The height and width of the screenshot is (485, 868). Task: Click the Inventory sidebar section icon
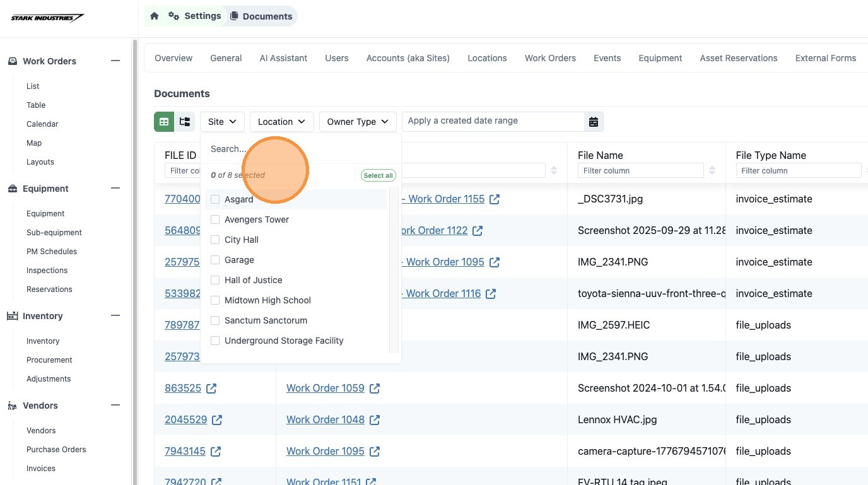coord(13,316)
